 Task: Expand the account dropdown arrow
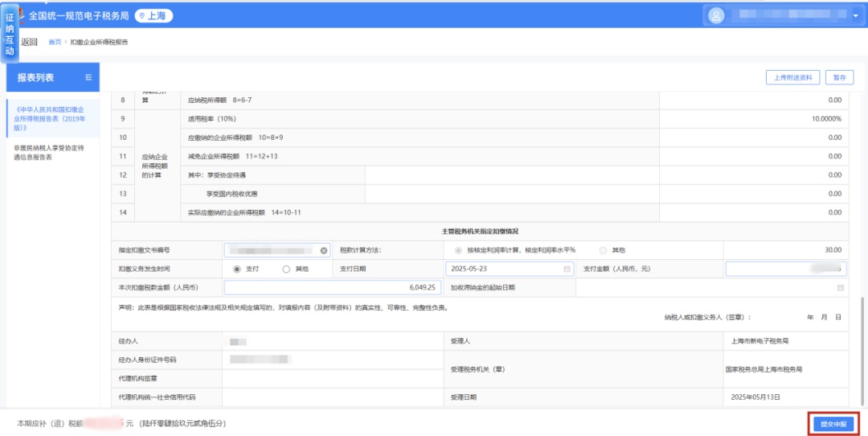click(855, 16)
